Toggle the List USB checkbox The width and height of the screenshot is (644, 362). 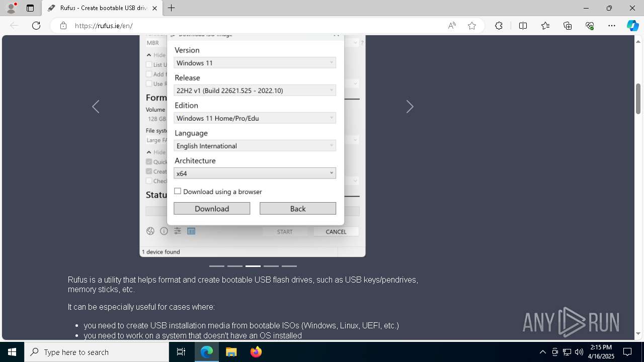pos(149,64)
